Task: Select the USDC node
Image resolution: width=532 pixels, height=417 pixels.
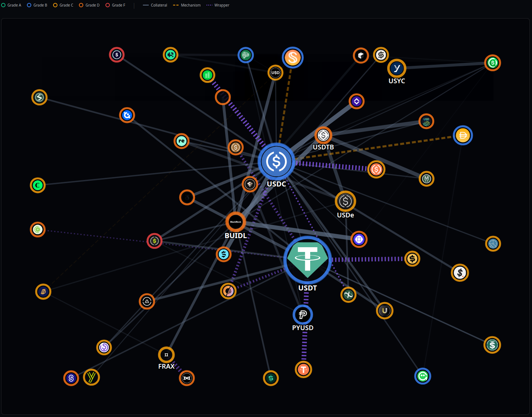Action: pyautogui.click(x=276, y=161)
